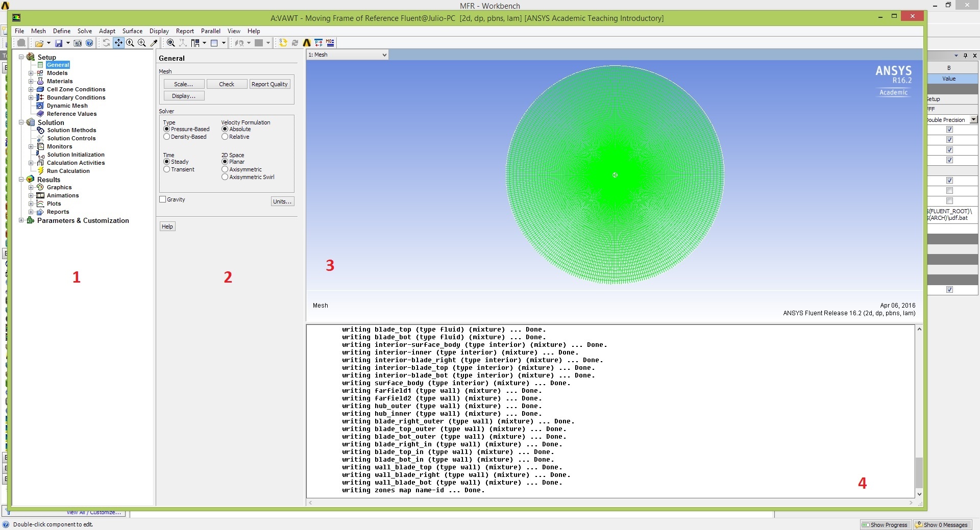This screenshot has height=530, width=980.
Task: Click the zoom in/out magnifier tool
Action: point(130,43)
